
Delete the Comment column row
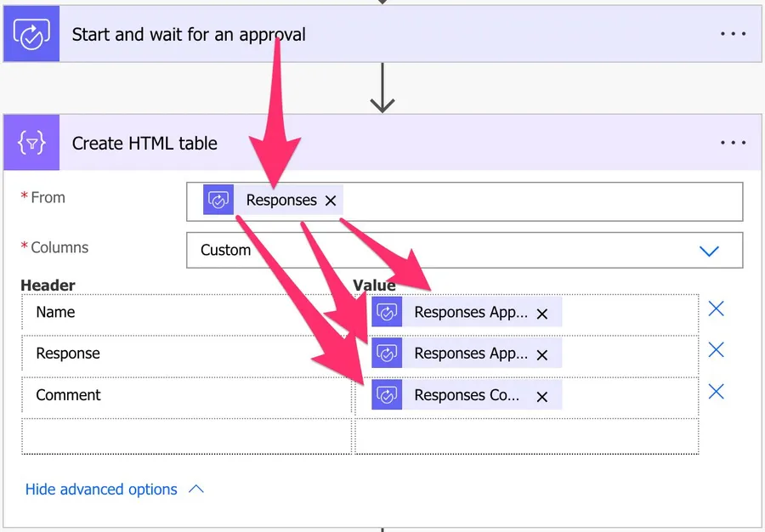click(717, 392)
